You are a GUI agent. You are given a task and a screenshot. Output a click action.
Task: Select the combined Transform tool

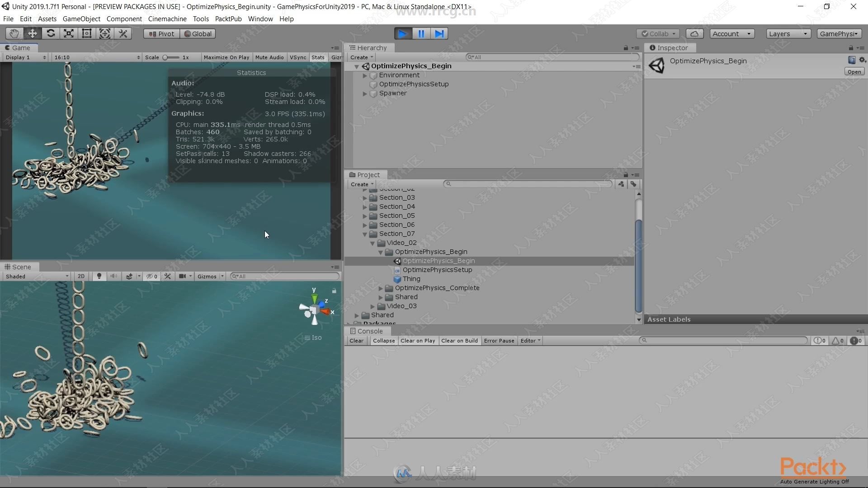pyautogui.click(x=105, y=33)
